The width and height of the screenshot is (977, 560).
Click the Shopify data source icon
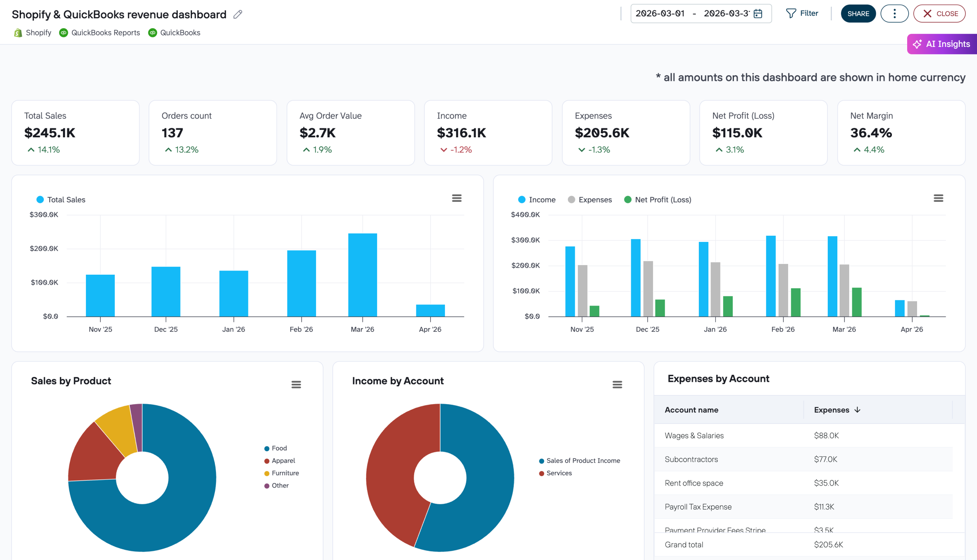(17, 33)
